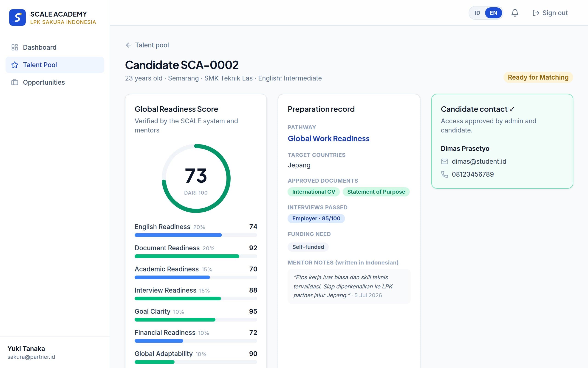Click the Goal Clarity progress bar
The height and width of the screenshot is (368, 588).
click(x=196, y=320)
